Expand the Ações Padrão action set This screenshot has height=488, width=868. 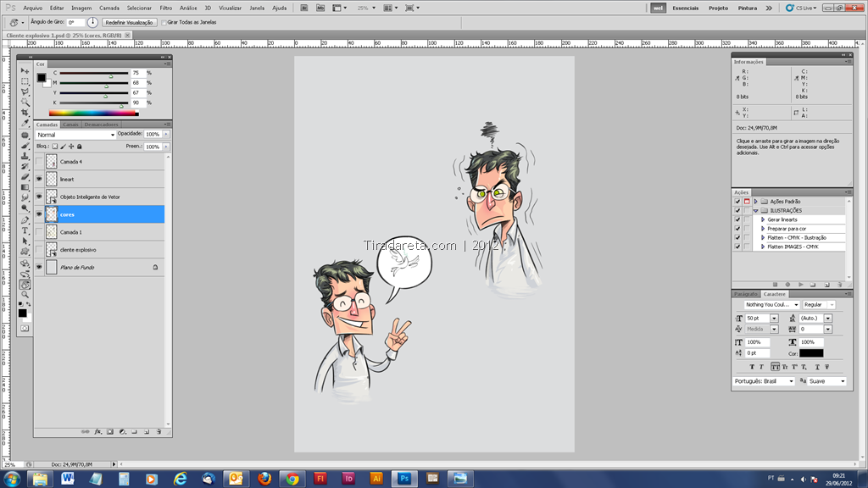click(755, 202)
